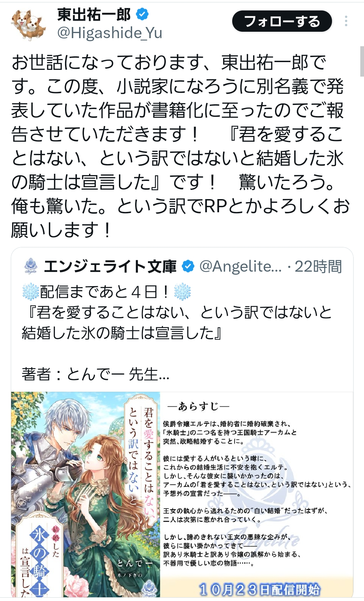
Task: Click the verified badge beside エンジェライト文庫
Action: [188, 267]
